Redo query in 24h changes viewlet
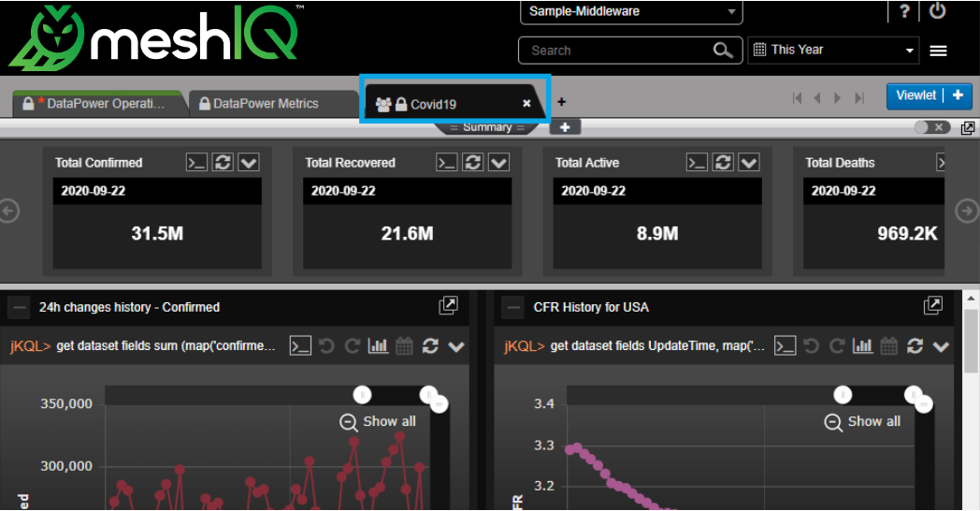This screenshot has height=511, width=980. (353, 346)
